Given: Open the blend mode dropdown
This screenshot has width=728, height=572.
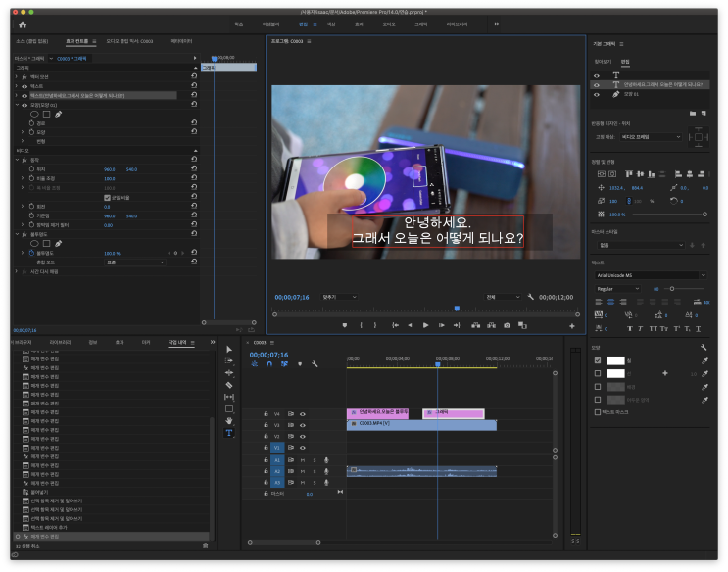Looking at the screenshot, I should click(134, 262).
